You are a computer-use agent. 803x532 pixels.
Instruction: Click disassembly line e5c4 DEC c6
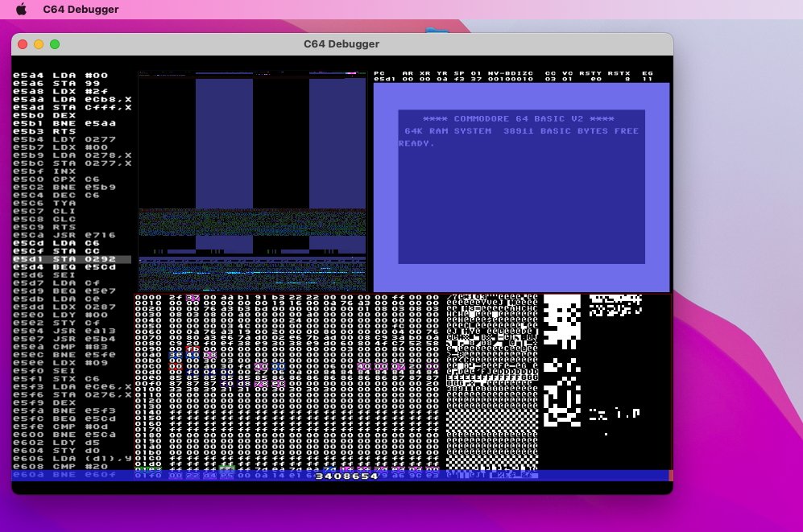tap(56, 196)
